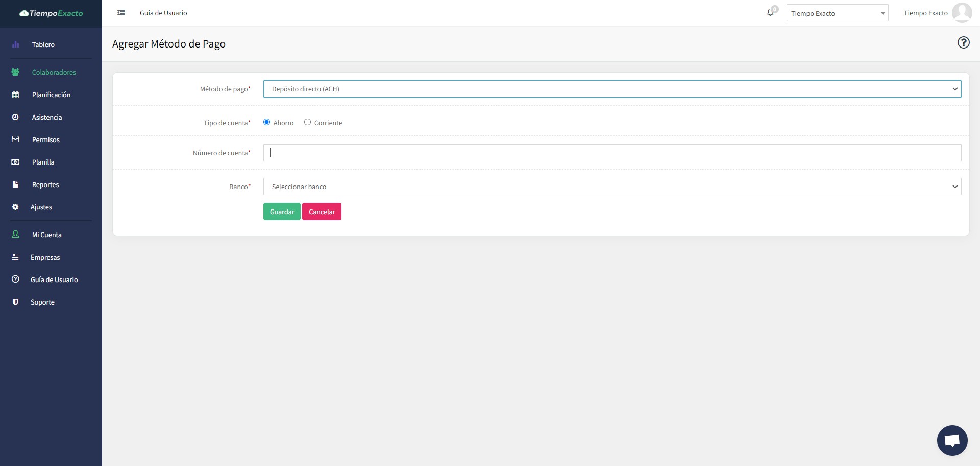This screenshot has width=980, height=466.
Task: Click the Tiempo Exacto username
Action: (x=925, y=13)
